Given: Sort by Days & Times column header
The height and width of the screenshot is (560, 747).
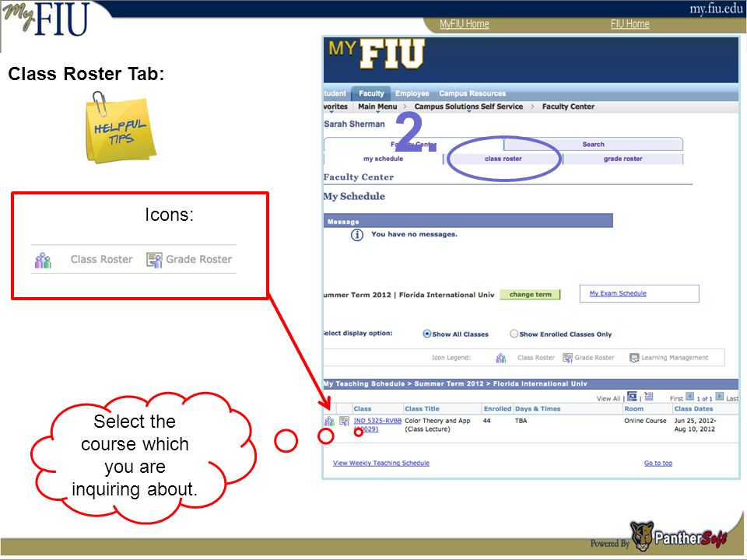Looking at the screenshot, I should [x=538, y=408].
